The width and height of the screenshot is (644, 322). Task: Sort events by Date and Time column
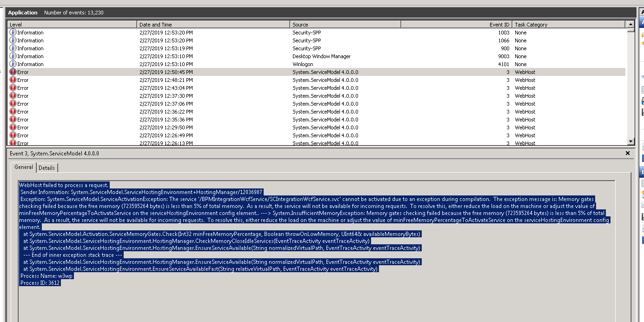point(213,25)
